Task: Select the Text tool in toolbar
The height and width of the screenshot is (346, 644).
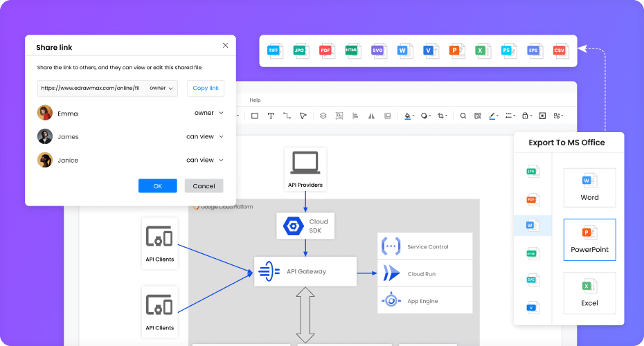Action: (271, 116)
